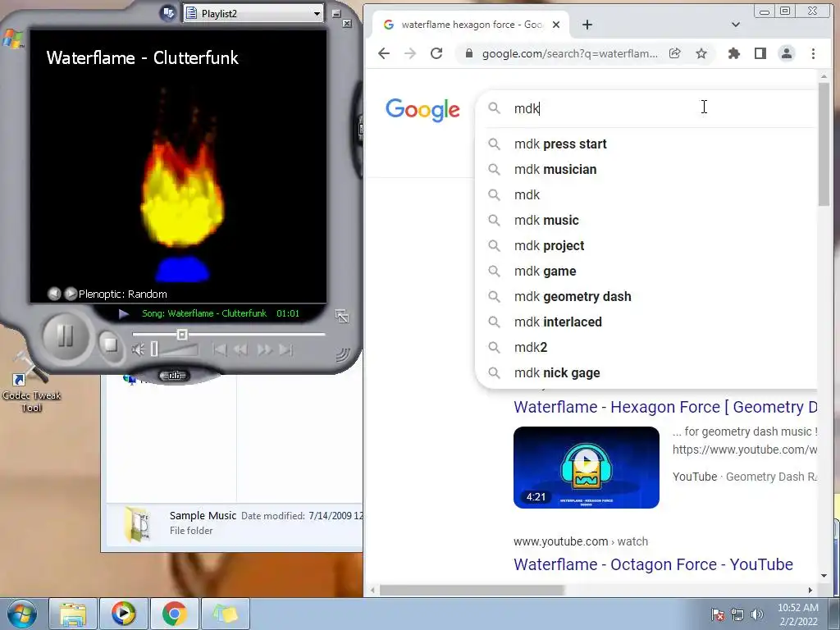
Task: Click the seek bar handle in Media Player
Action: click(181, 335)
